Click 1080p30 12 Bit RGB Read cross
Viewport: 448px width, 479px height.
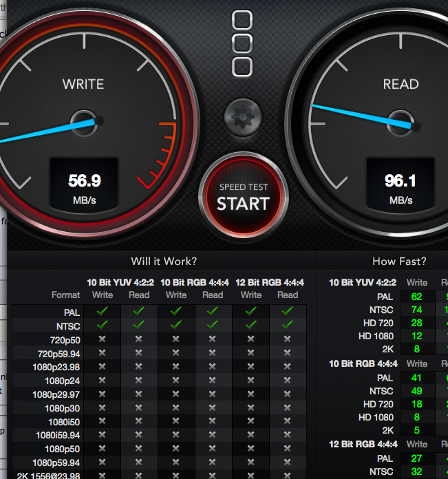288,407
